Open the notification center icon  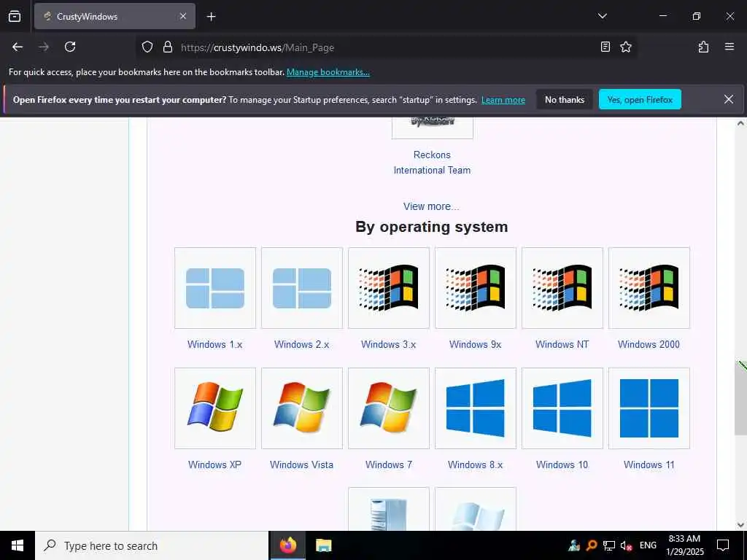pyautogui.click(x=723, y=545)
